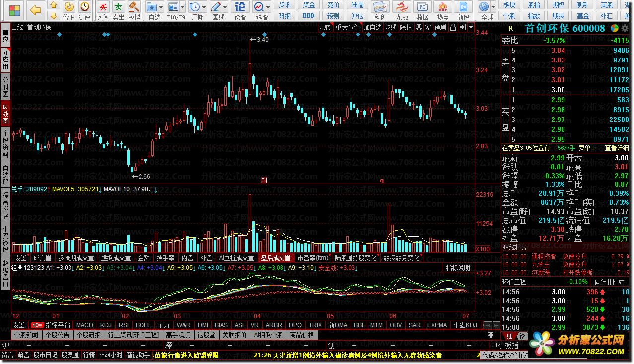Toggle the 窗 window option

tap(428, 27)
